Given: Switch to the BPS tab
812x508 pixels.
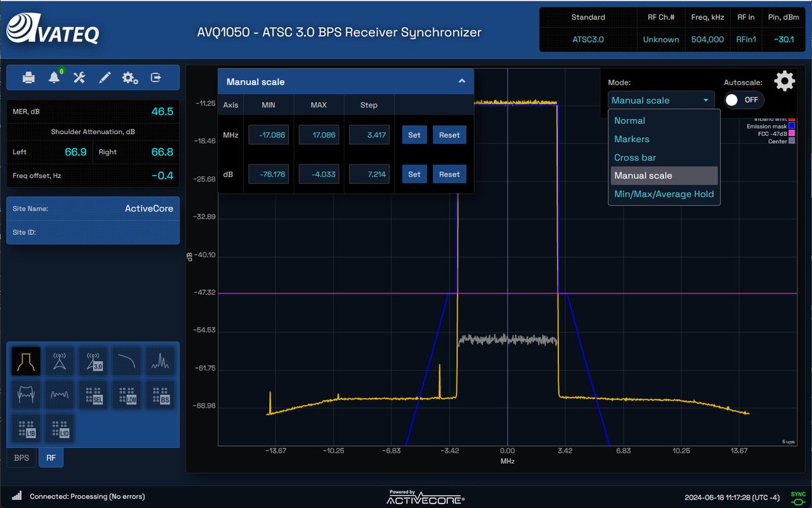Looking at the screenshot, I should click(22, 458).
